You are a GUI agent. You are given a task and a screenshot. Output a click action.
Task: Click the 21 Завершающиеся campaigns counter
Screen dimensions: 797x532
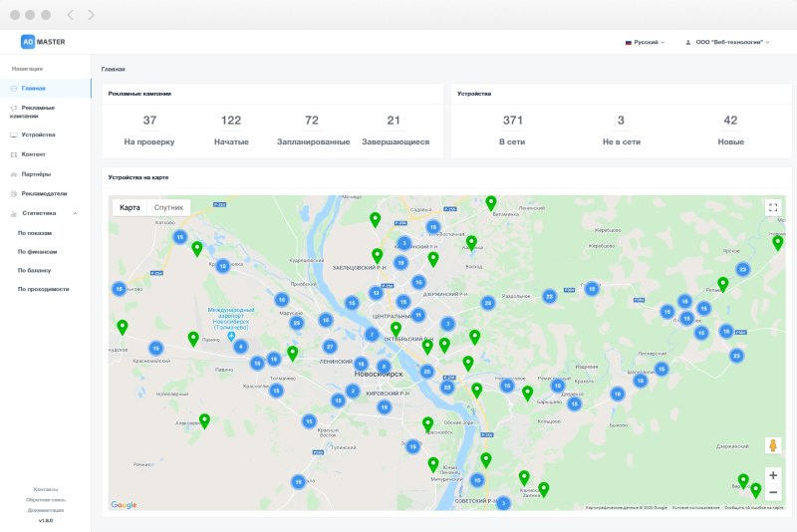click(x=396, y=131)
